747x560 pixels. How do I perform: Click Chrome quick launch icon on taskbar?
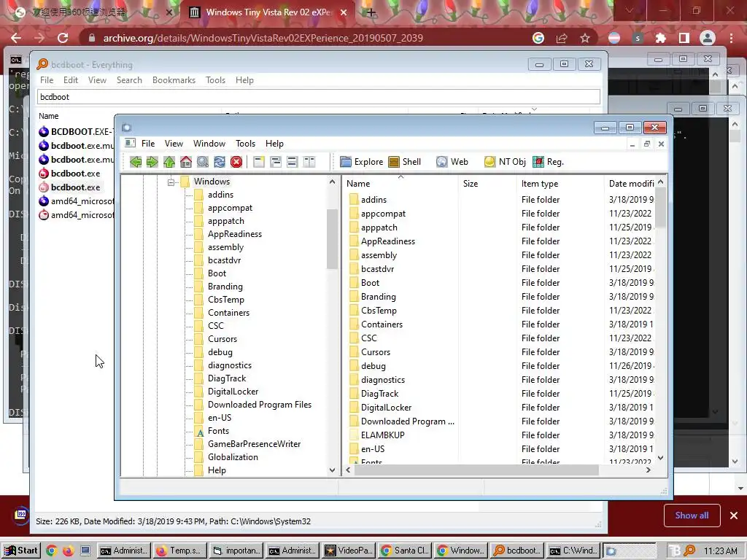52,551
